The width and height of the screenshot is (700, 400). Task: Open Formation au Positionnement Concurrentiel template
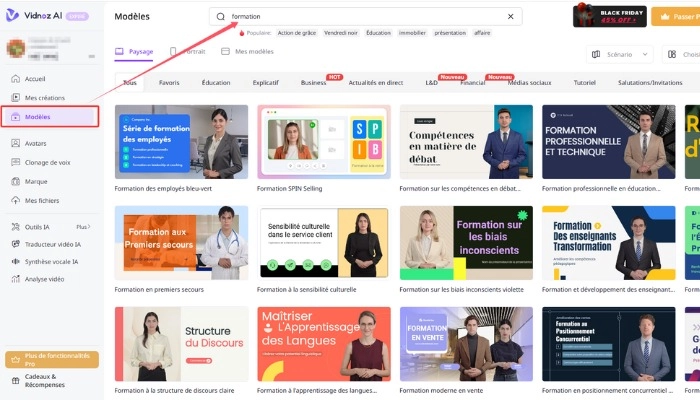tap(608, 344)
